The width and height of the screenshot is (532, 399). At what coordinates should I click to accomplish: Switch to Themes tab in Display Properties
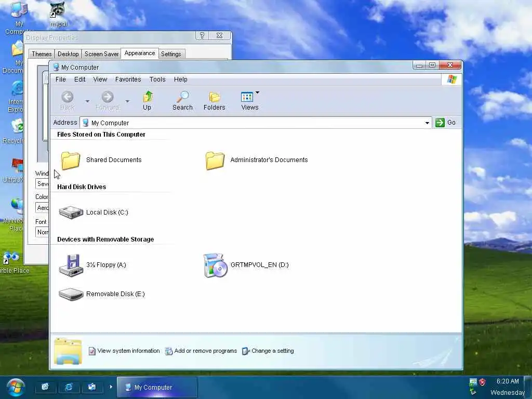tap(42, 54)
